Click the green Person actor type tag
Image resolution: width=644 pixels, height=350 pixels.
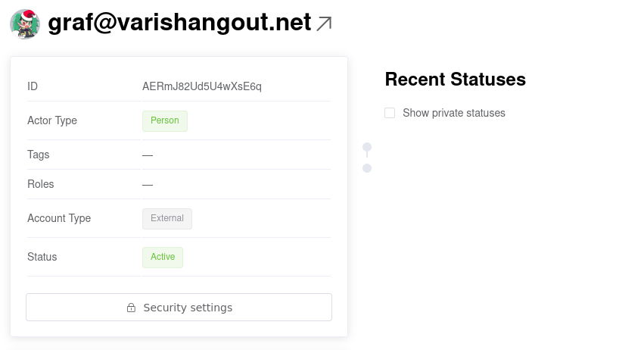(x=165, y=121)
